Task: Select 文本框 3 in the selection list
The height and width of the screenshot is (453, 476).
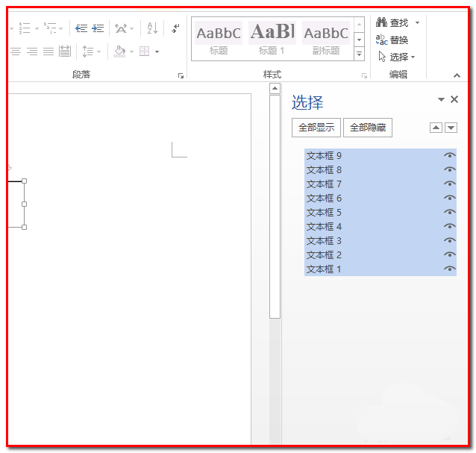Action: [x=325, y=241]
